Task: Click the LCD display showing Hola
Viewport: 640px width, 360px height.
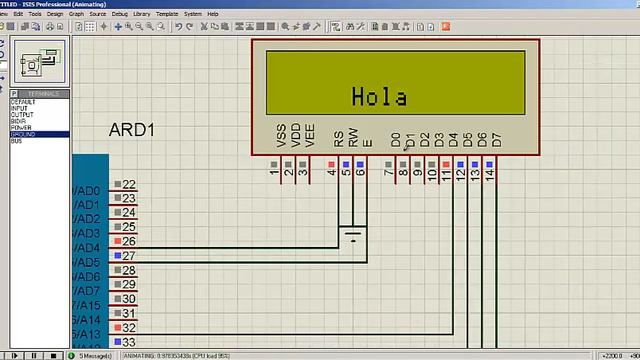Action: 396,83
